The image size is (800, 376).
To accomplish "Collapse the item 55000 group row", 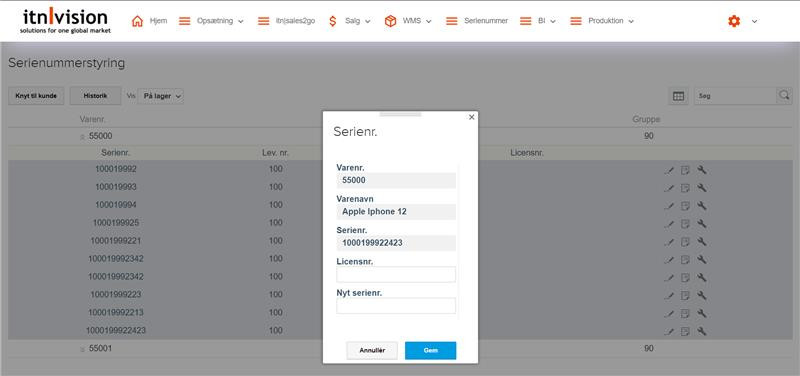I will tap(82, 137).
